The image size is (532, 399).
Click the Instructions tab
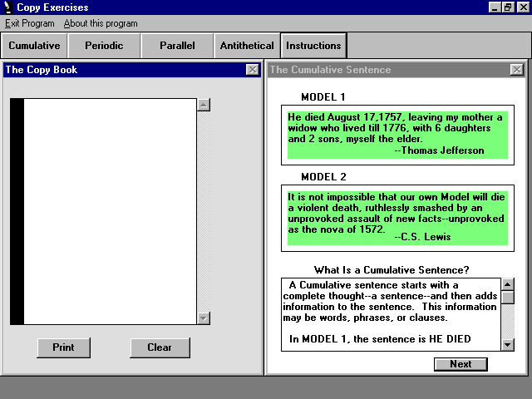pyautogui.click(x=313, y=46)
